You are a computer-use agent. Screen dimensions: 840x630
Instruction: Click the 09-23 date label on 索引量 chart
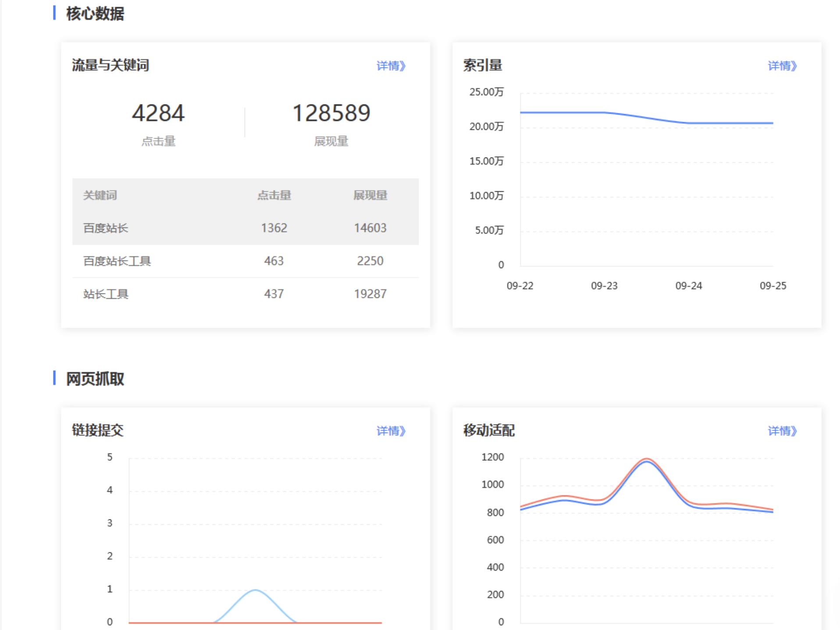click(604, 286)
